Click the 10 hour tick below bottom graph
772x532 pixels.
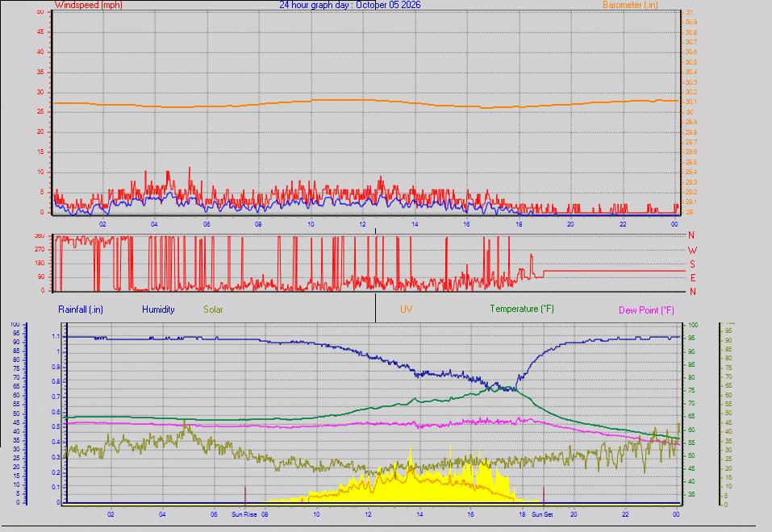point(316,514)
